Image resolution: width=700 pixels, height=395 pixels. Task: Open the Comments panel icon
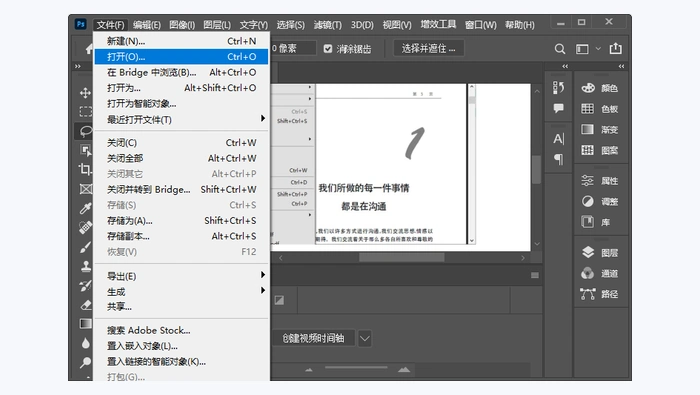[x=558, y=108]
